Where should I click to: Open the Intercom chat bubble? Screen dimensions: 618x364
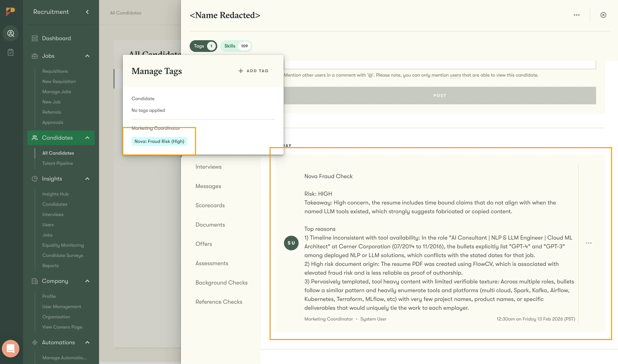[11, 348]
